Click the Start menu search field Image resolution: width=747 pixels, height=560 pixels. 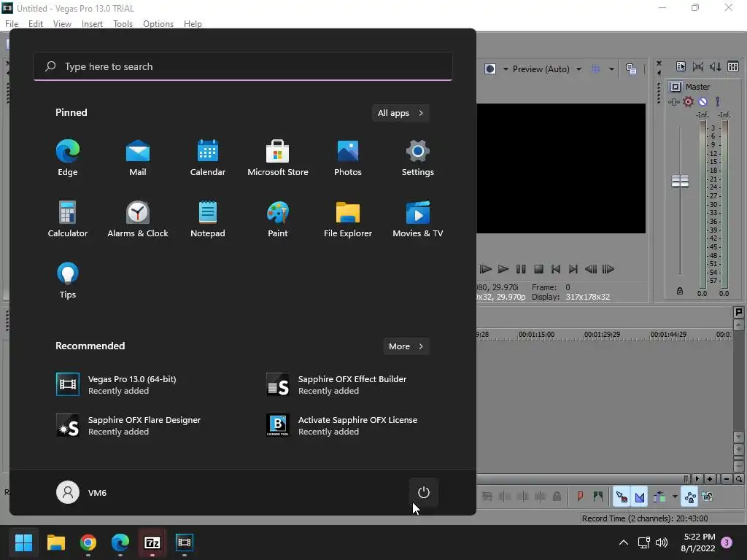coord(243,66)
